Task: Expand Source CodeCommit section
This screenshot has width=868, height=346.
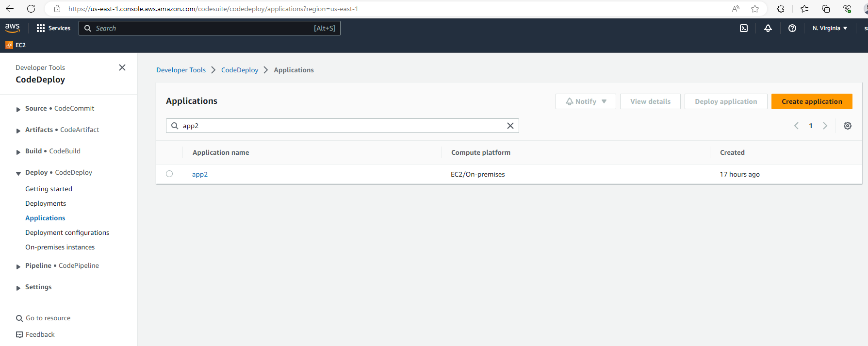Action: point(18,109)
